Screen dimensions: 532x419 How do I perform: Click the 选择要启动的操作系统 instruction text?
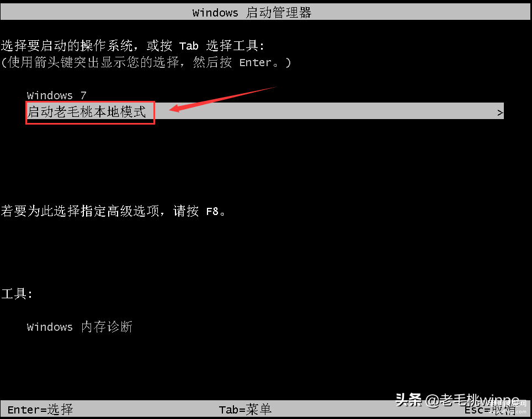[x=67, y=45]
